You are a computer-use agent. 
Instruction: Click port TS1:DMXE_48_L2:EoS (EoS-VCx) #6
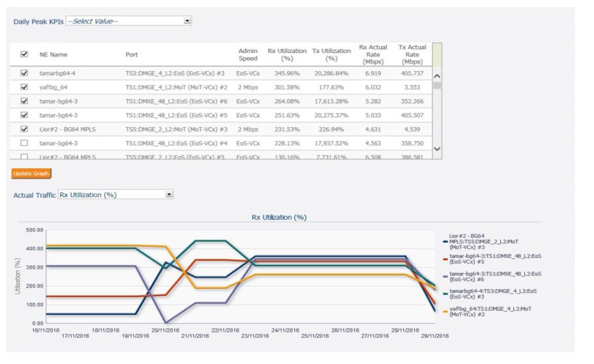pos(177,101)
